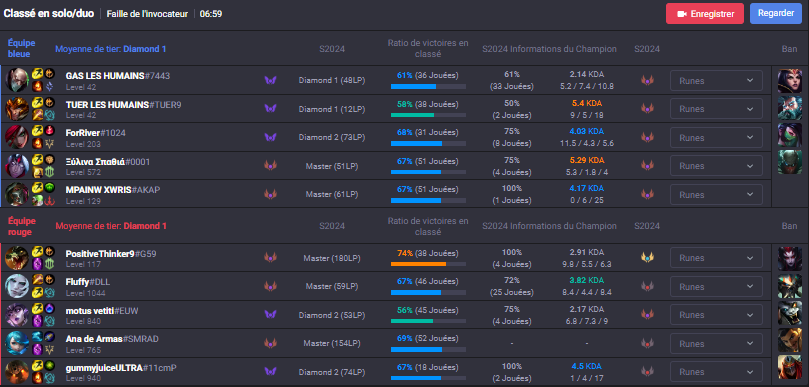Click Classé en solo/duo queue title
The height and width of the screenshot is (387, 809).
[49, 13]
